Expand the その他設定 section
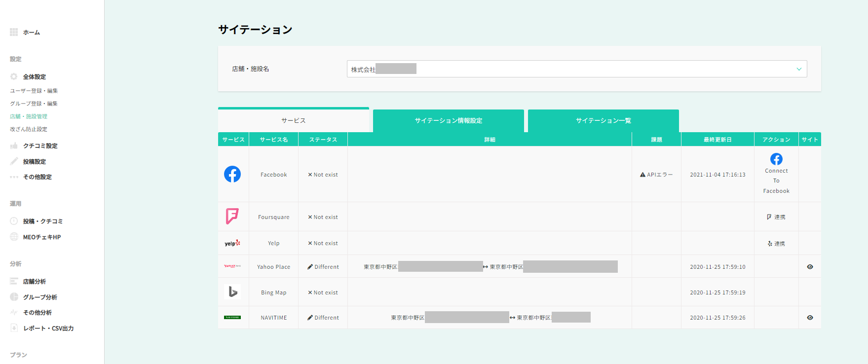 pos(37,177)
